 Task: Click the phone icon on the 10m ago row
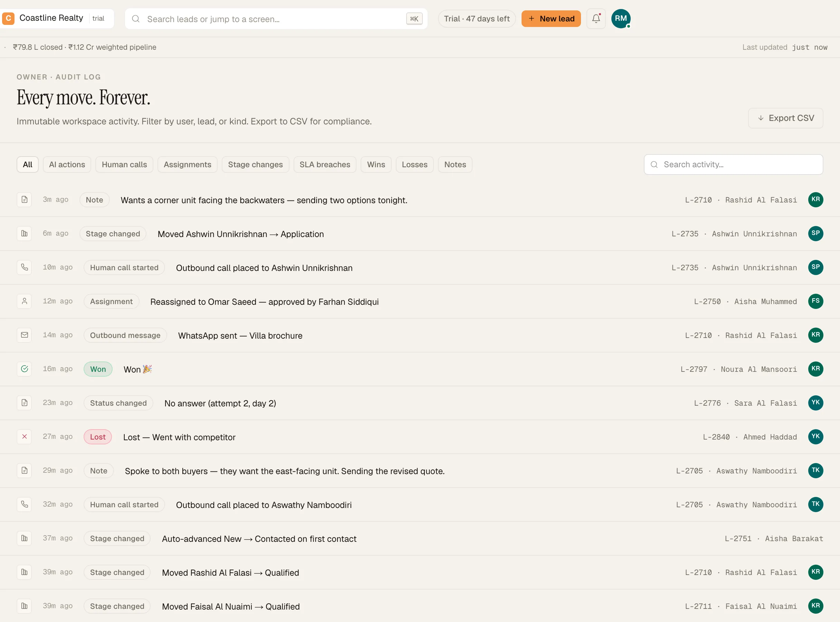click(25, 267)
